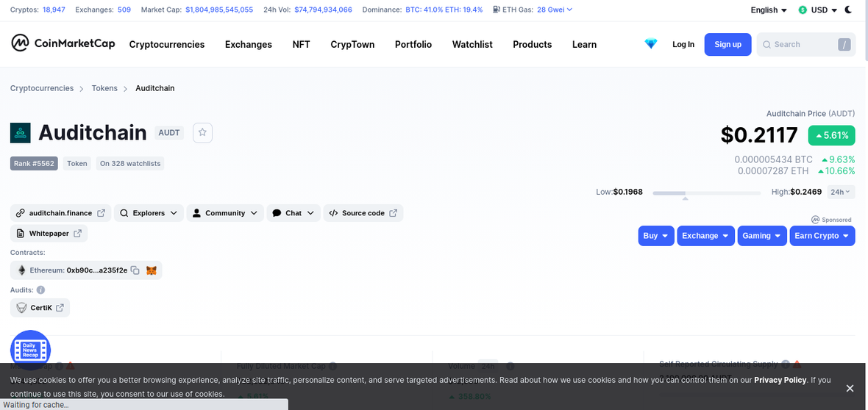Click the Tokens breadcrumb link
The width and height of the screenshot is (868, 410).
(104, 88)
